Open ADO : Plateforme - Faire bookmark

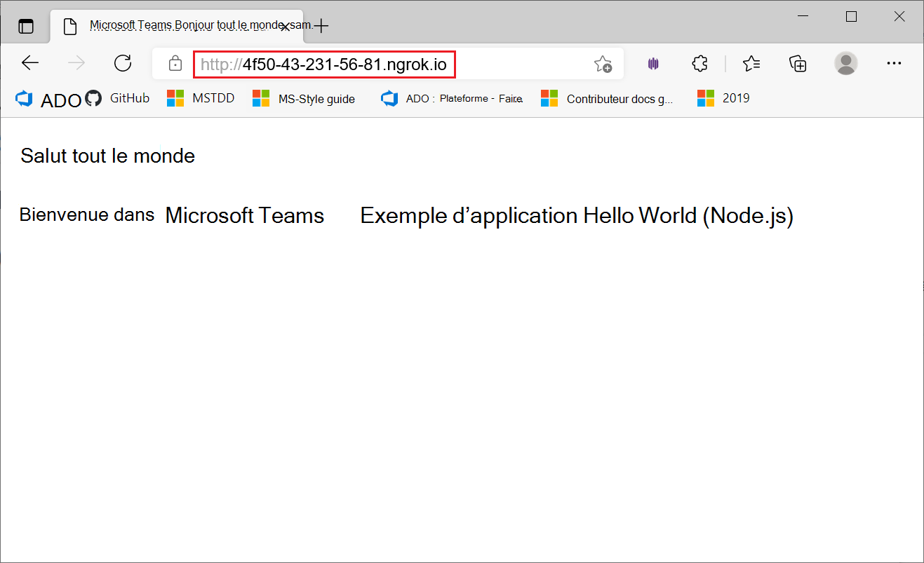[x=452, y=99]
